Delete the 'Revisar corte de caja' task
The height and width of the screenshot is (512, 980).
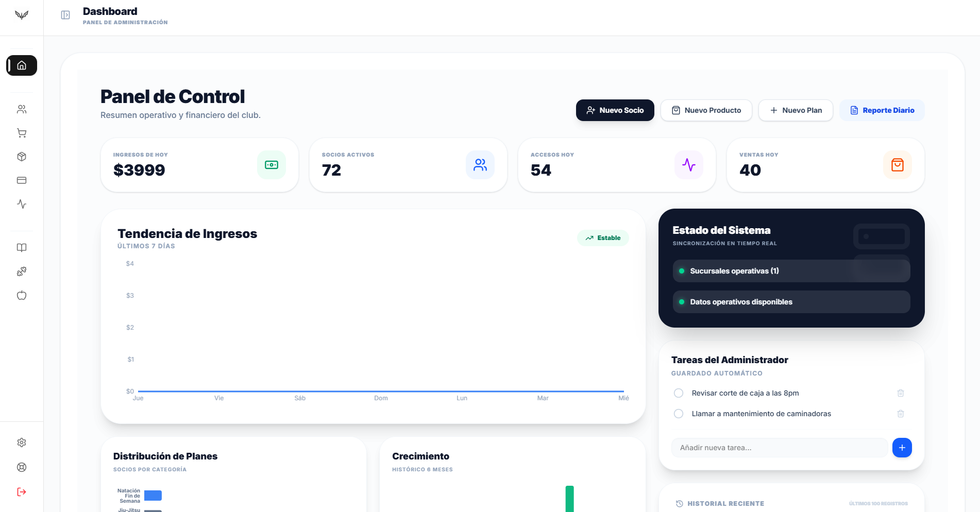point(901,393)
